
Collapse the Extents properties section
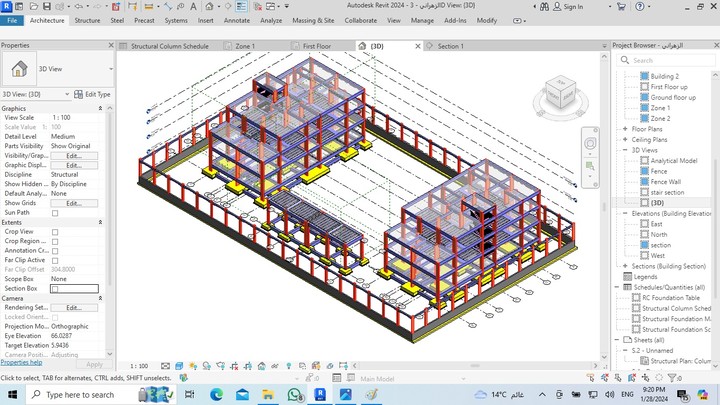coord(100,222)
